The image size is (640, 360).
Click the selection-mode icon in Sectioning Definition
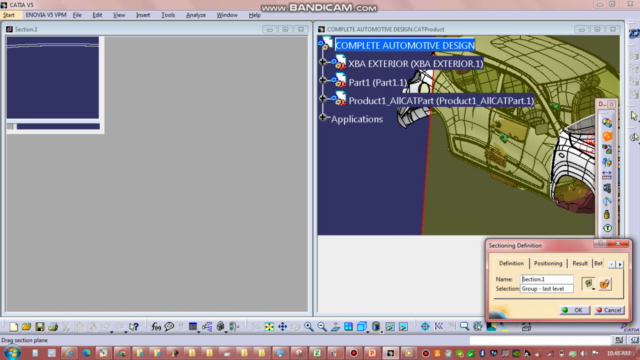[588, 283]
